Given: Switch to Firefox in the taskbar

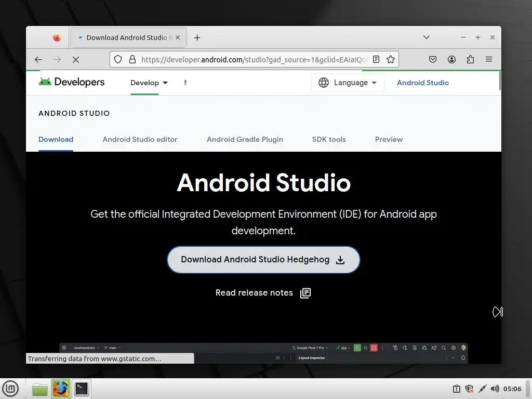Looking at the screenshot, I should click(x=60, y=389).
